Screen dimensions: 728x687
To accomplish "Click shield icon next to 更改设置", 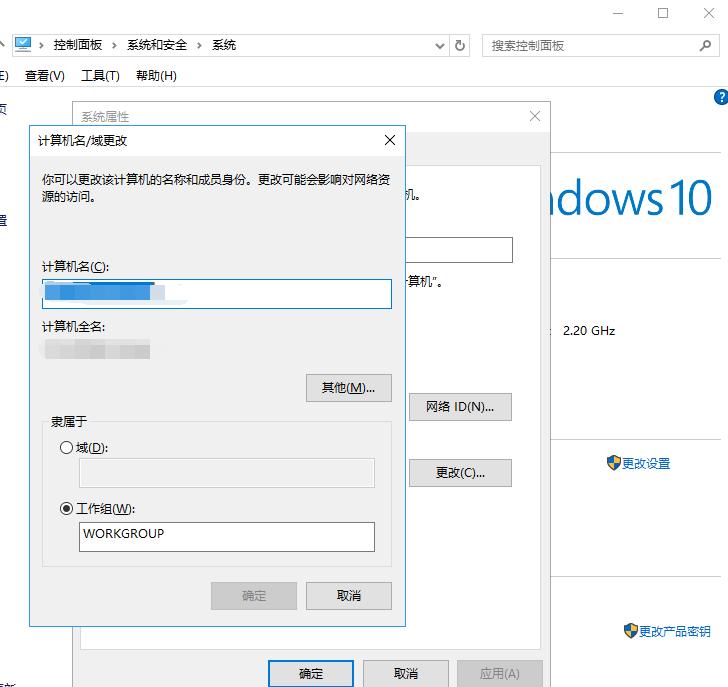I will click(x=613, y=462).
